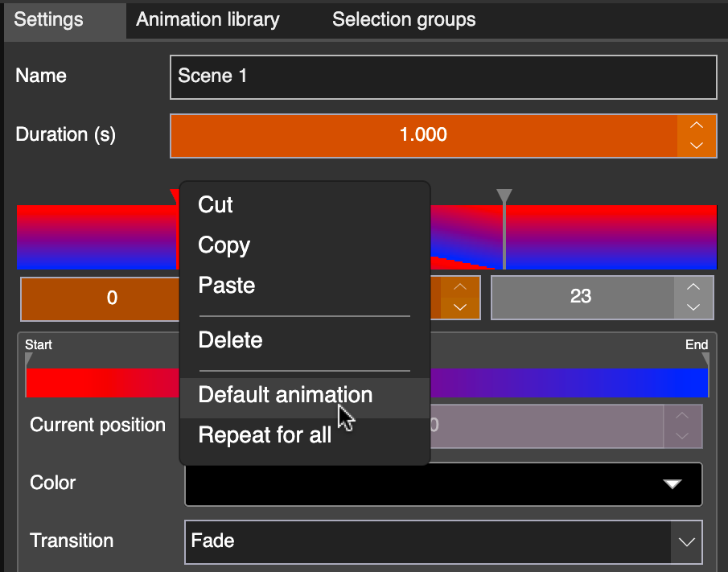728x572 pixels.
Task: Choose Delete from the context menu
Action: point(305,339)
